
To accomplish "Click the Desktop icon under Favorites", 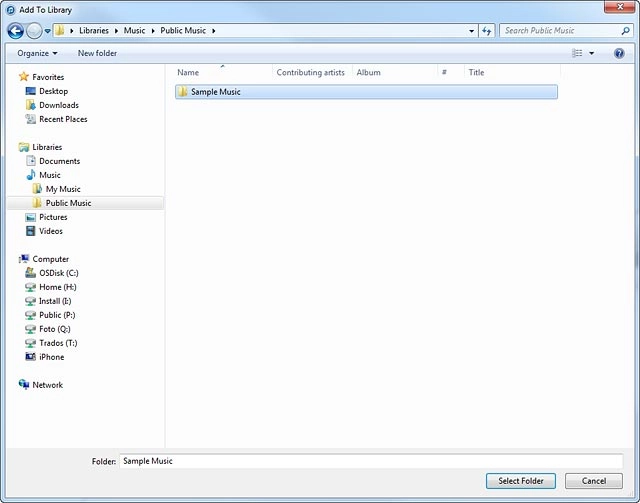I will [31, 91].
